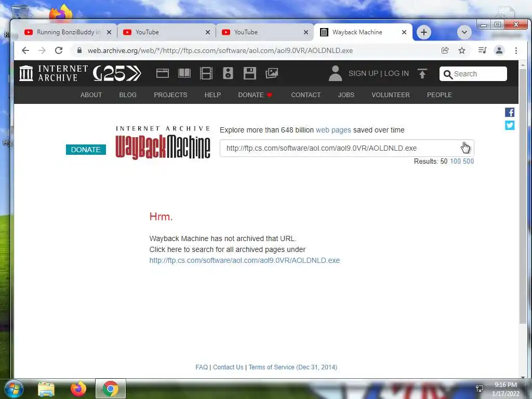This screenshot has width=532, height=399.
Task: Close the Wayback Machine tab
Action: (x=404, y=32)
